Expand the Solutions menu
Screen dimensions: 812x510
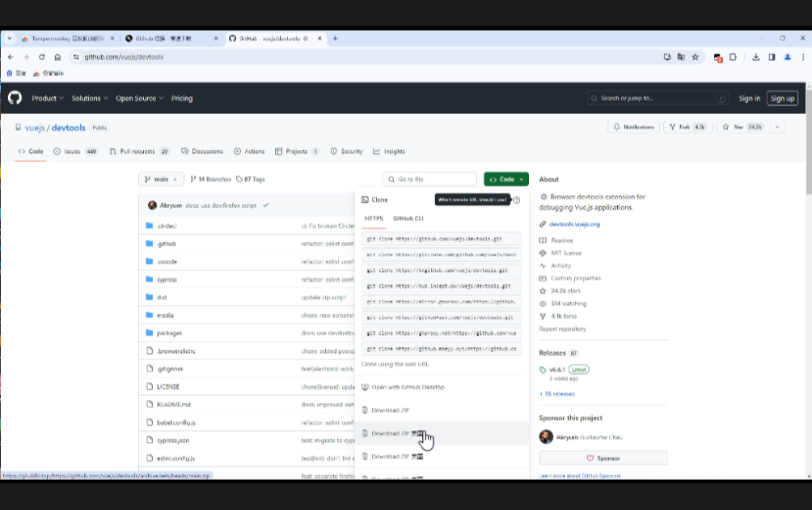click(90, 98)
